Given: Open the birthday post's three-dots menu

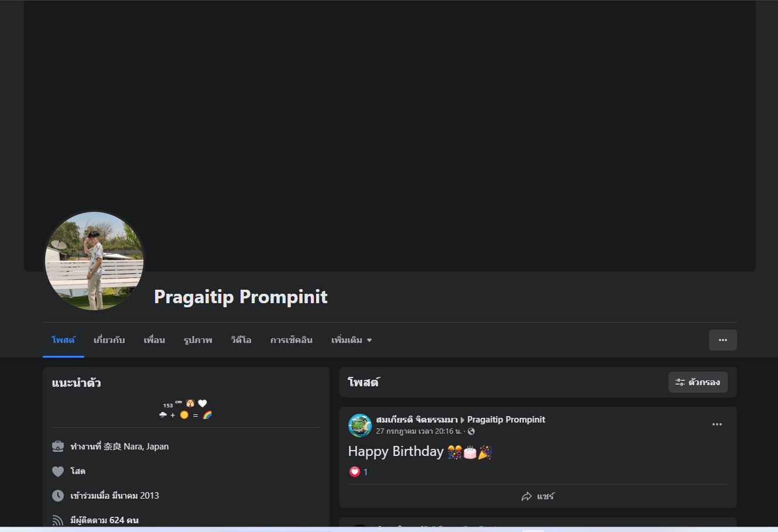Looking at the screenshot, I should pos(717,424).
